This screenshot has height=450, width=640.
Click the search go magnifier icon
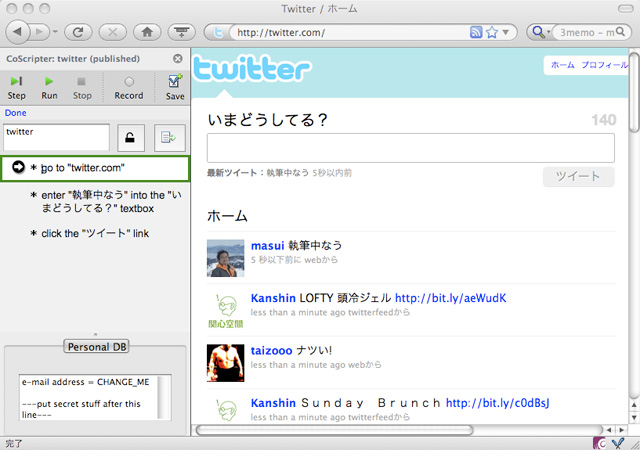coord(620,31)
